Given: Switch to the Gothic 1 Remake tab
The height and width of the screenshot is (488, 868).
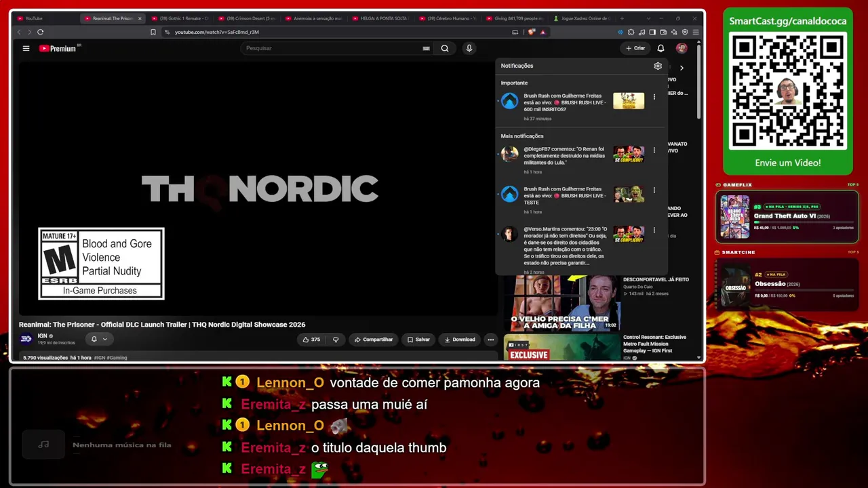Looking at the screenshot, I should click(x=179, y=18).
